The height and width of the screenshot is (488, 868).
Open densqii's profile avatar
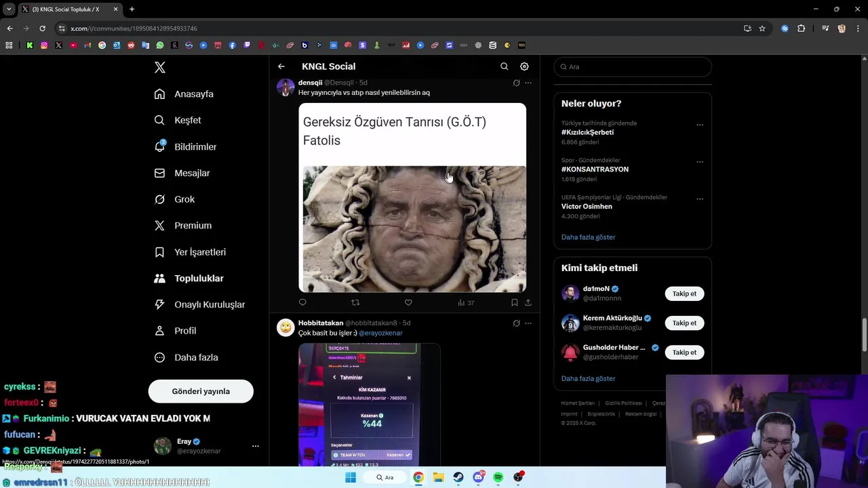[x=285, y=87]
